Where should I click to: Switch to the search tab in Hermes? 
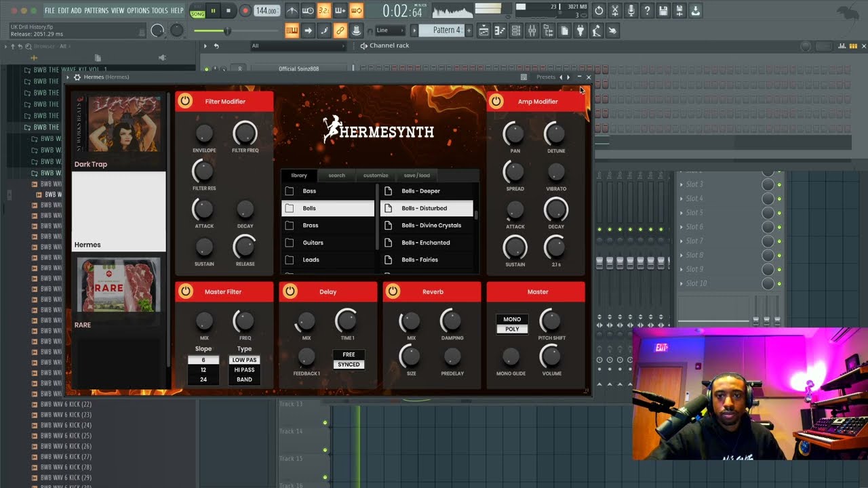(337, 176)
